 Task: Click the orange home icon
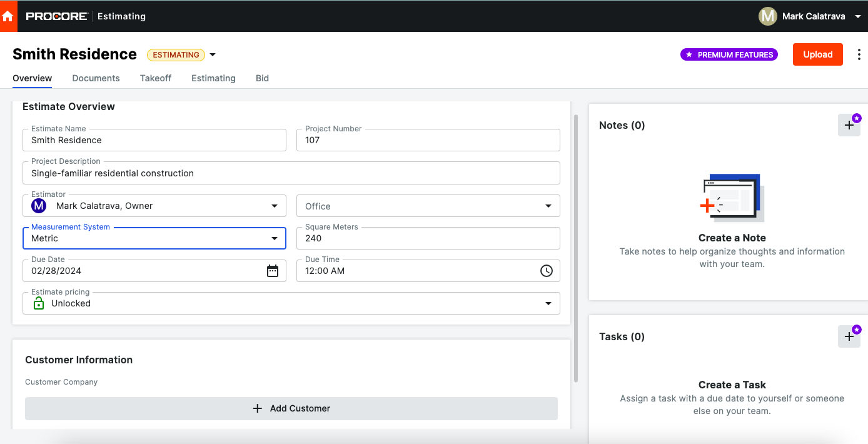8,16
